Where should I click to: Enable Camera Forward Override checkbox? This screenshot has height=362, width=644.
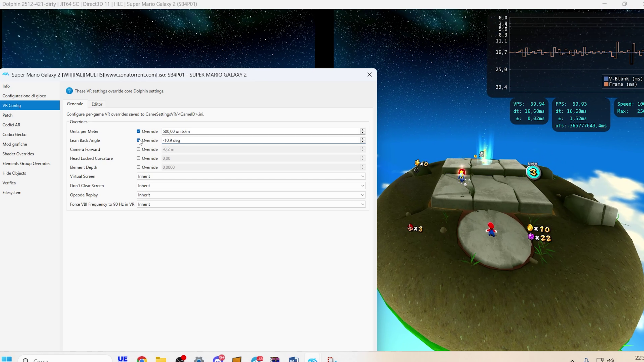pyautogui.click(x=138, y=149)
